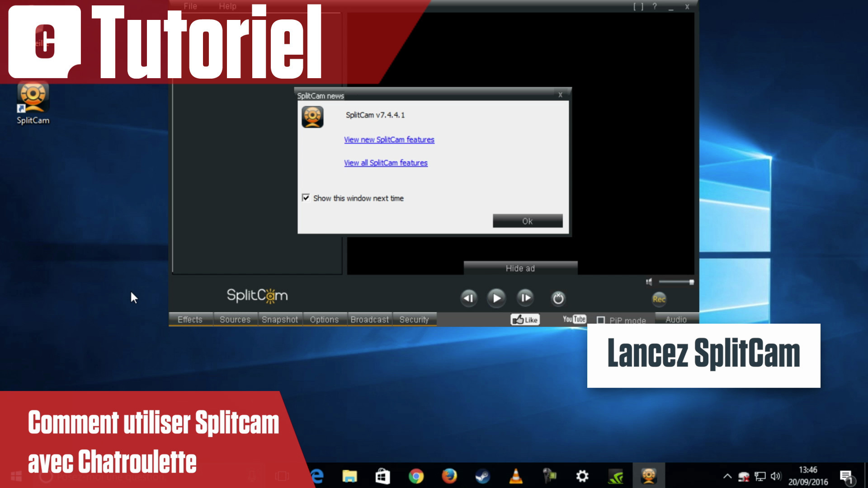Launch Google Chrome from taskbar

coord(416,476)
